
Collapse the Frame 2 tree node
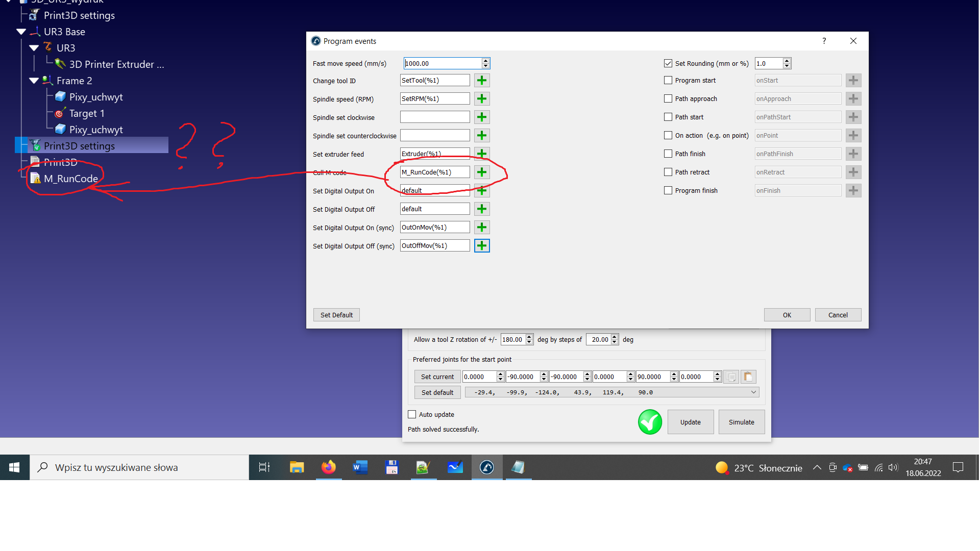(34, 81)
